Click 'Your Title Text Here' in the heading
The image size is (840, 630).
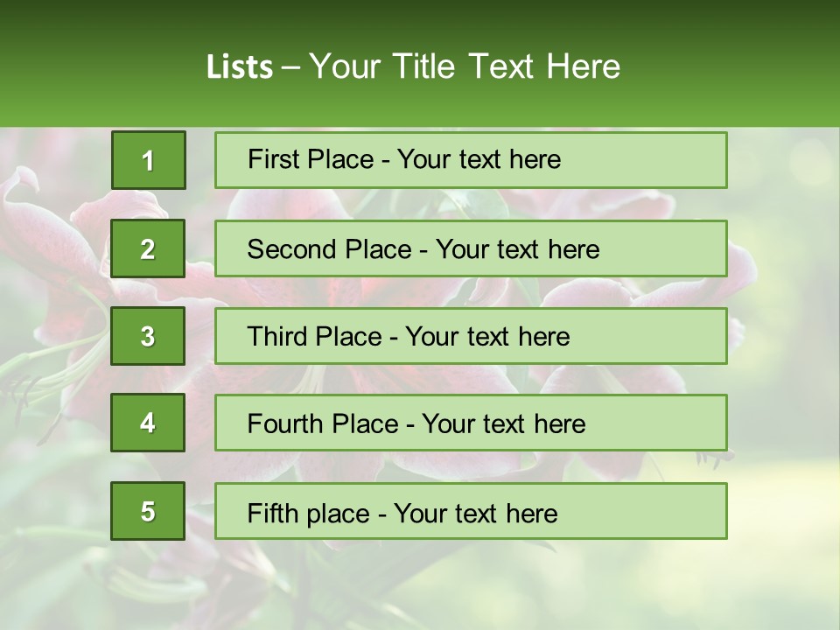pos(465,66)
